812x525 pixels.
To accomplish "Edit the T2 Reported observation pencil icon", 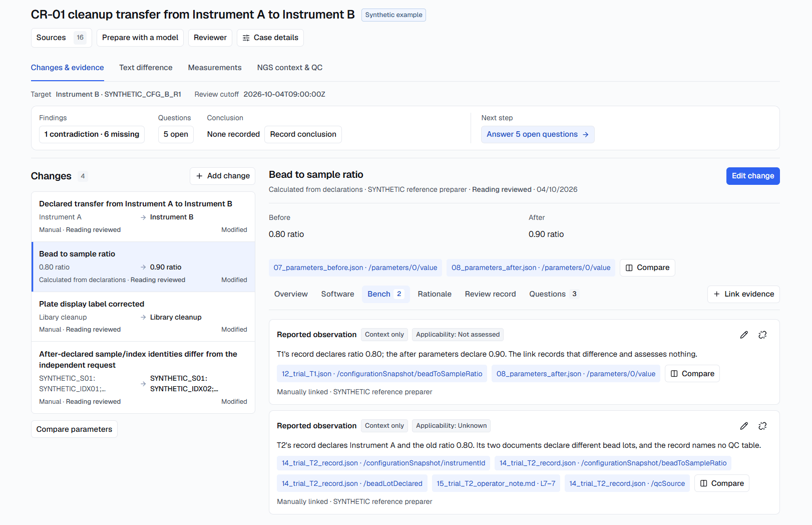I will [744, 426].
